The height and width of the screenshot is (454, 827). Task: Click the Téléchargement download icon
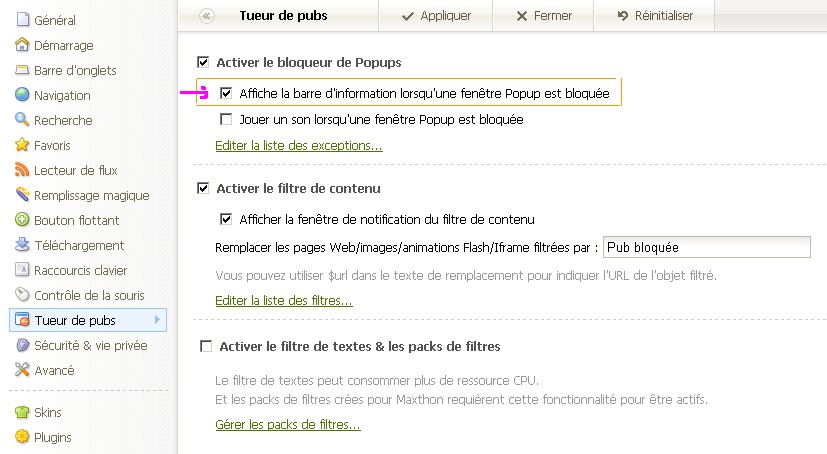click(22, 245)
